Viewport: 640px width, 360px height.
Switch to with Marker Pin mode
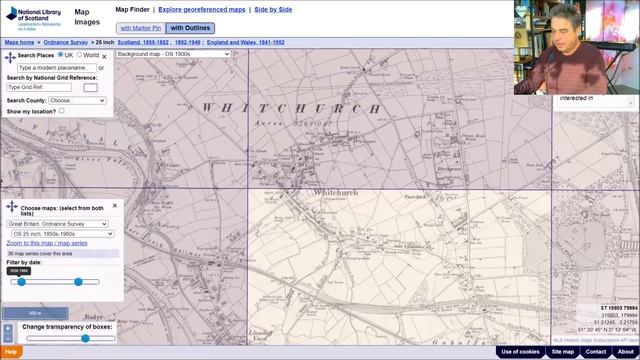click(x=141, y=28)
